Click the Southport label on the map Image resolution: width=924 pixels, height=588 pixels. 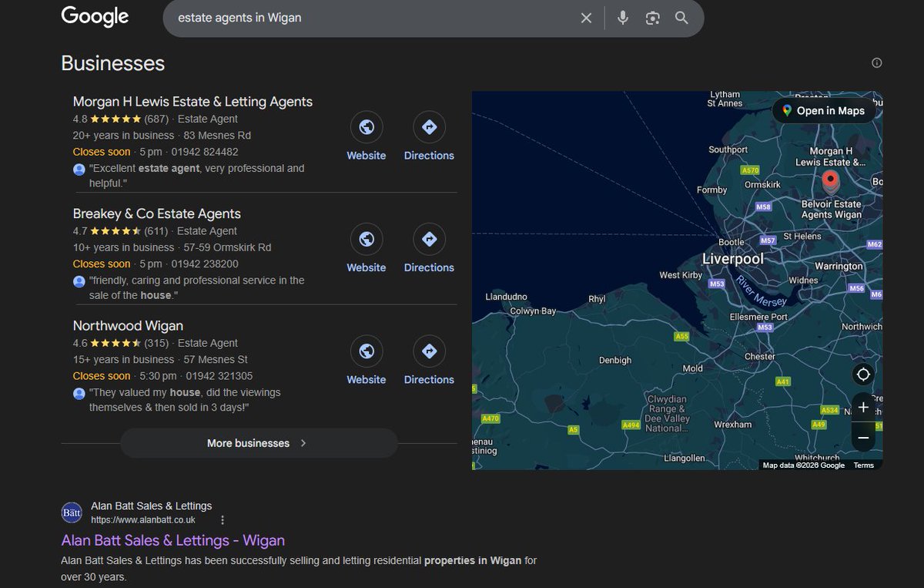click(x=728, y=150)
